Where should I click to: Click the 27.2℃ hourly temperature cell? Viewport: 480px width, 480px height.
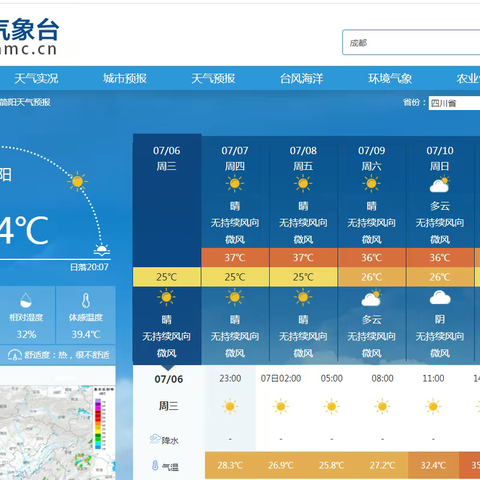pyautogui.click(x=382, y=465)
